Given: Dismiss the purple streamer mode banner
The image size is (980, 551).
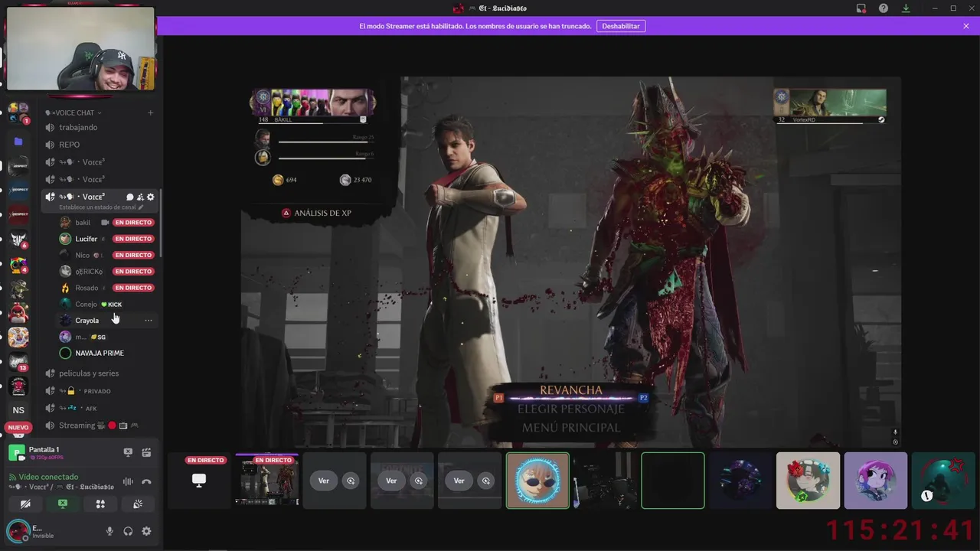Looking at the screenshot, I should pyautogui.click(x=966, y=26).
